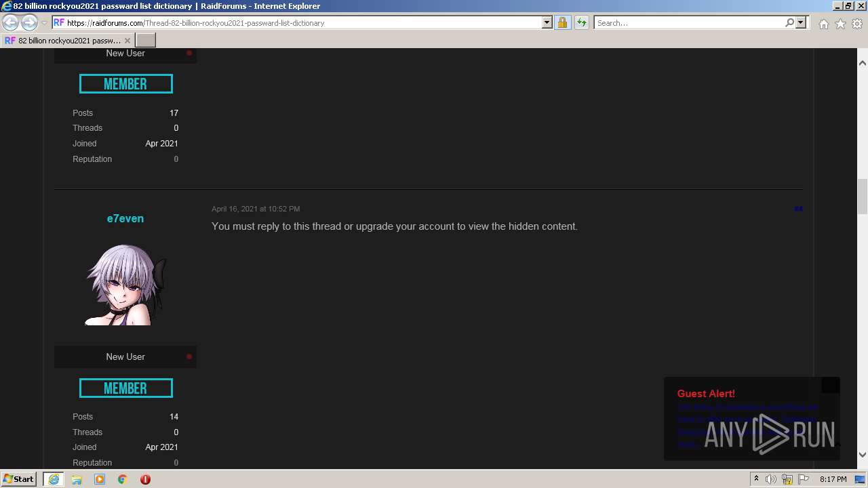
Task: Open a new blank tab button
Action: click(x=146, y=41)
